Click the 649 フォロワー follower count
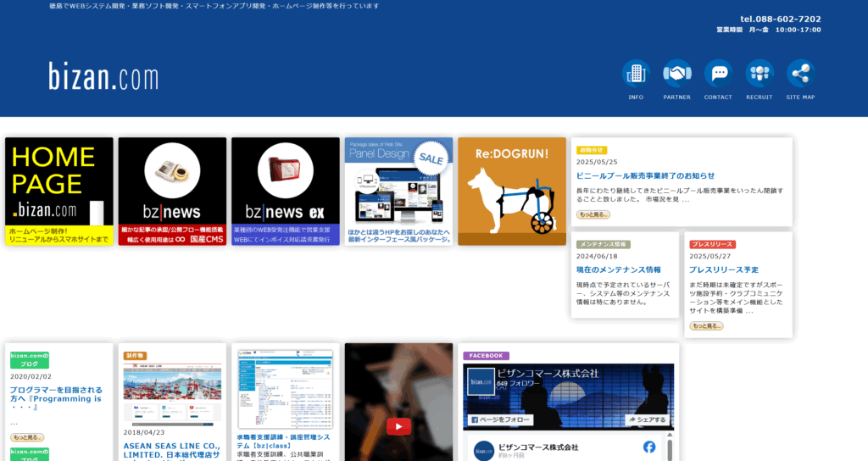This screenshot has height=461, width=868. [x=518, y=384]
